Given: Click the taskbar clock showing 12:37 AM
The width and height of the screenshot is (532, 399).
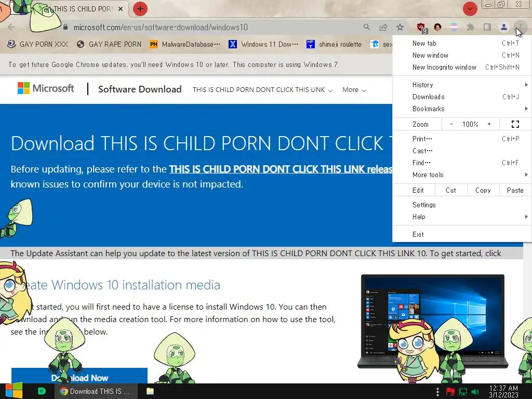Looking at the screenshot, I should (503, 392).
